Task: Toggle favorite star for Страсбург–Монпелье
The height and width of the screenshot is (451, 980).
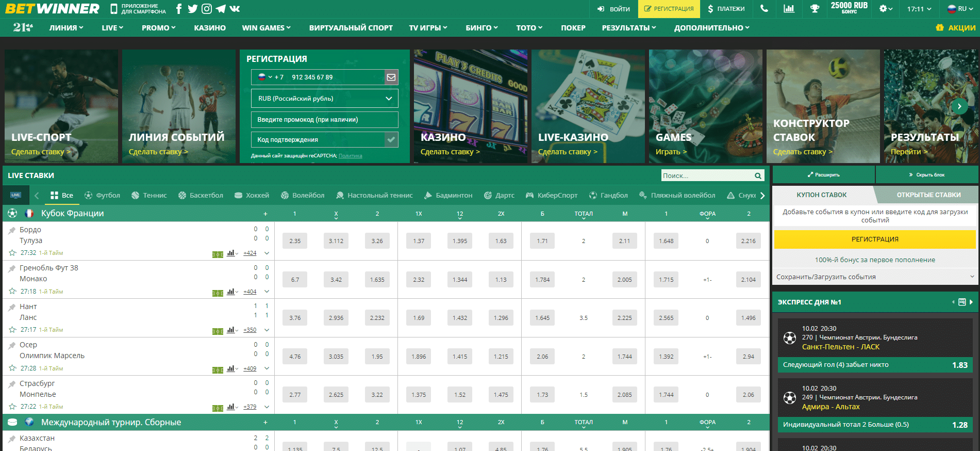Action: click(12, 407)
